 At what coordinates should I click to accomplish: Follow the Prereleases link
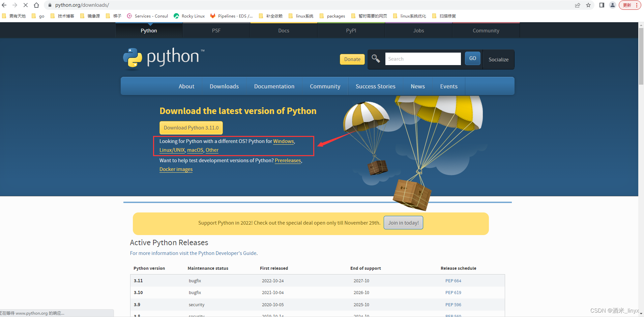point(288,161)
